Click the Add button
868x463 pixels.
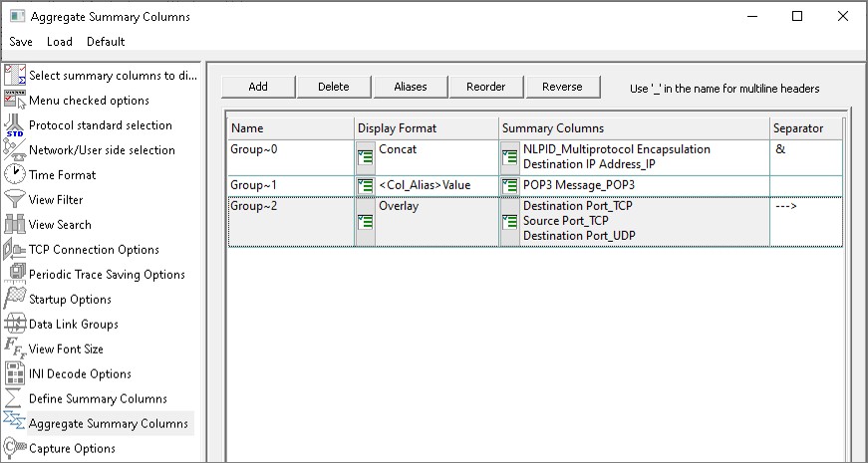pos(258,87)
